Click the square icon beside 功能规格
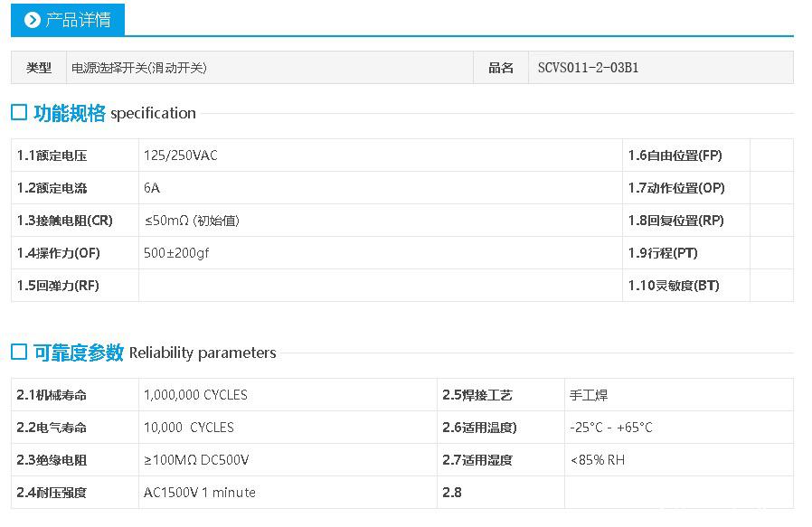Screen dimensions: 812x527 tap(19, 113)
